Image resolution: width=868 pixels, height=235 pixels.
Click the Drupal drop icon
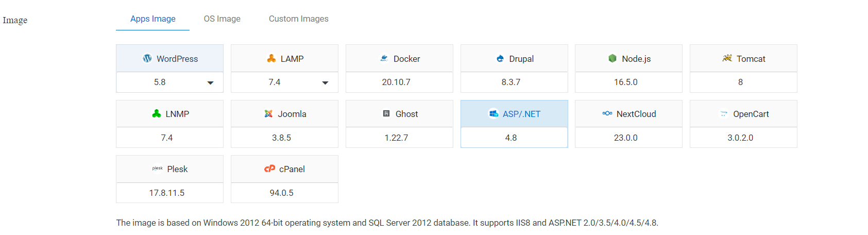500,58
